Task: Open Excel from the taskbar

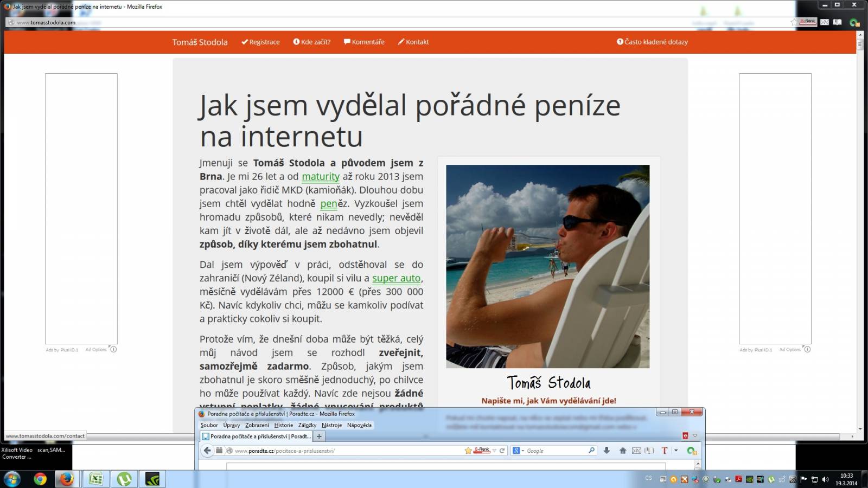Action: [x=95, y=479]
